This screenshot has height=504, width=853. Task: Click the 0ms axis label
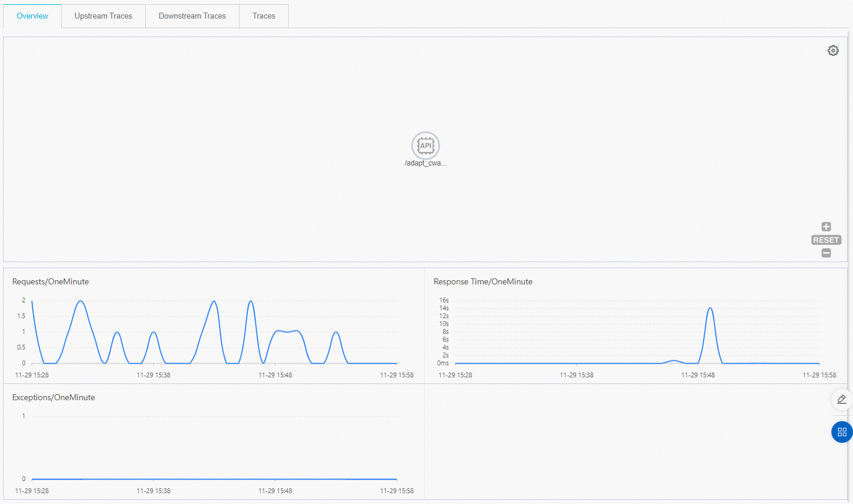442,363
